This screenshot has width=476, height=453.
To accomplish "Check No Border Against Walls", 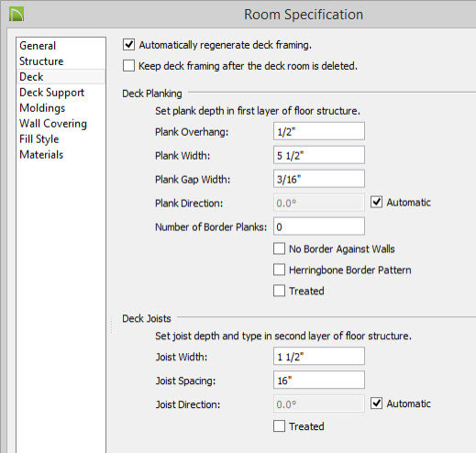I will [x=279, y=249].
